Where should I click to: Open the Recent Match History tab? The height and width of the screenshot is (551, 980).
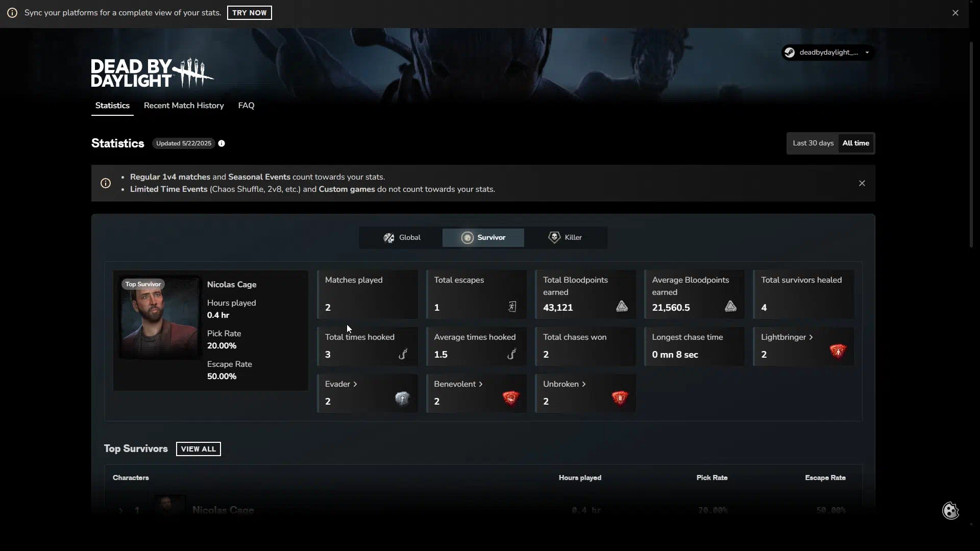(x=184, y=106)
